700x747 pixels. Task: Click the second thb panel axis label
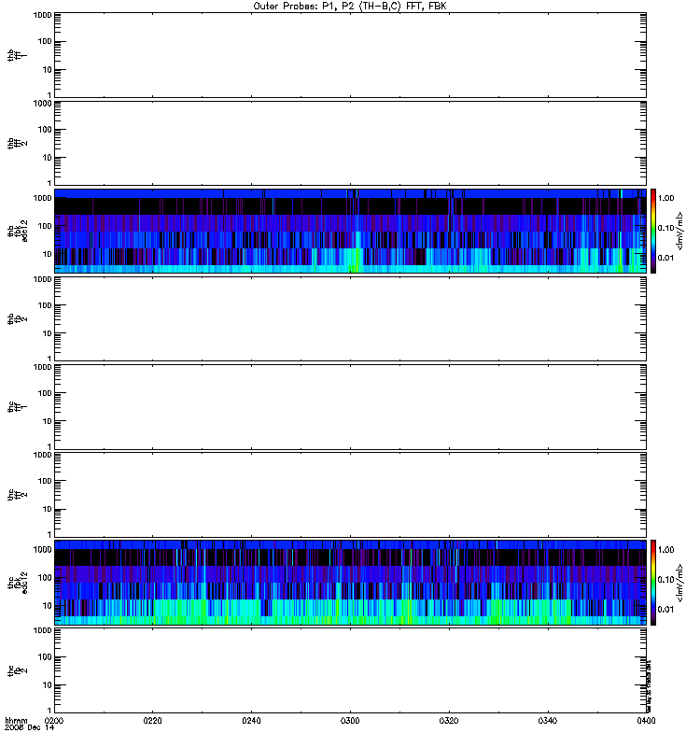[17, 143]
